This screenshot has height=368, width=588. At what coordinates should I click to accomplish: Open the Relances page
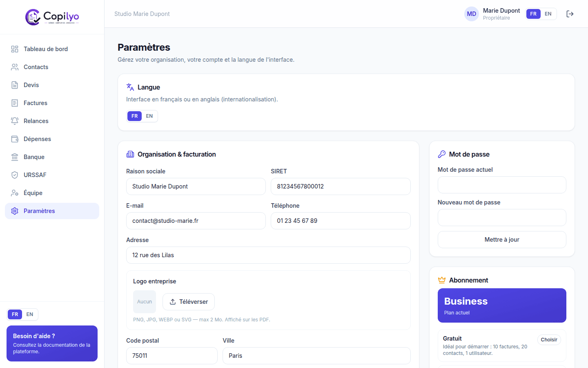pos(52,121)
